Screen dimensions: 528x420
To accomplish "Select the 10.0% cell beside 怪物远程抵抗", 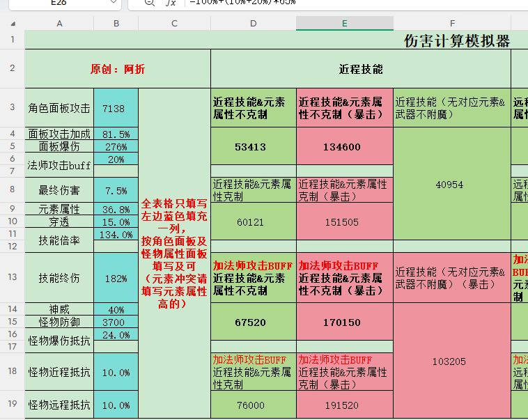I will pos(116,405).
